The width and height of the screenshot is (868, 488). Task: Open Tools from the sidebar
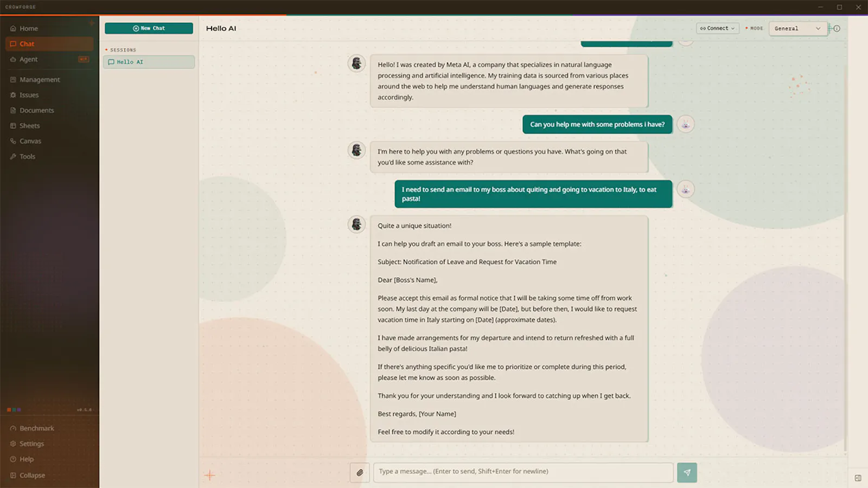tap(49, 156)
